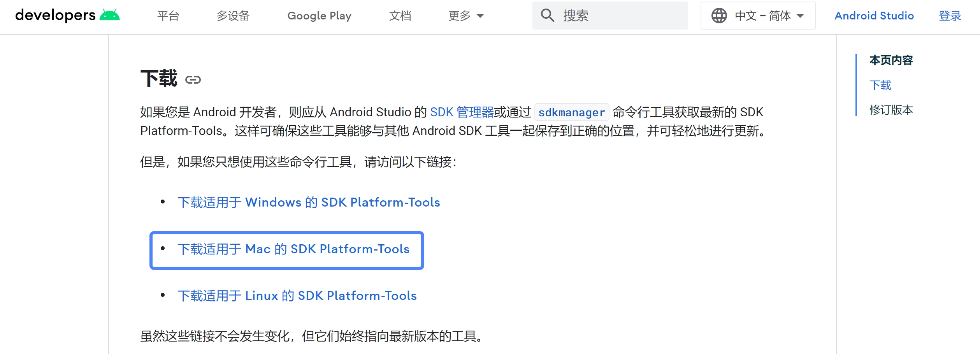Click the globe language icon

[719, 16]
